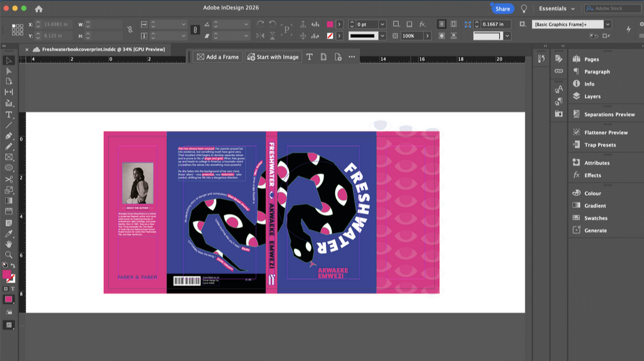Toggle constrain scale proportions chain link
The height and width of the screenshot is (361, 644).
pyautogui.click(x=195, y=30)
